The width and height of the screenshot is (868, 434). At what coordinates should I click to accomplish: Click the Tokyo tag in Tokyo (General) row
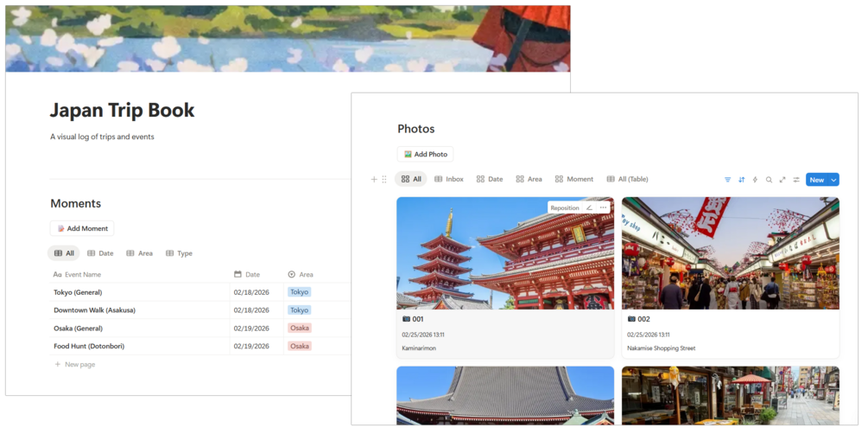coord(300,292)
